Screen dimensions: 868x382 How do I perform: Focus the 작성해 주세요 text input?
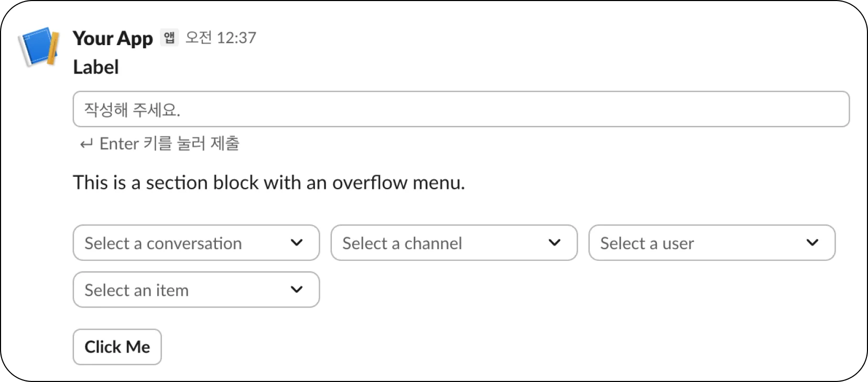pyautogui.click(x=460, y=109)
